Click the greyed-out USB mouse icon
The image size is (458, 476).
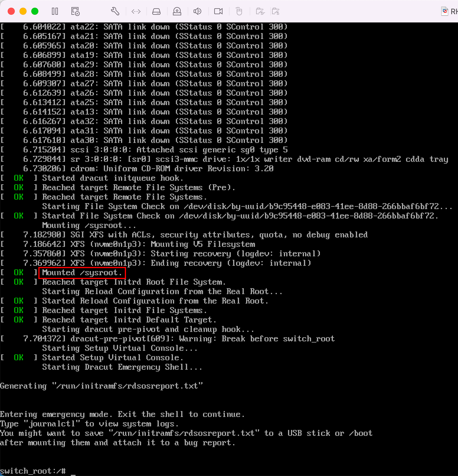click(x=239, y=12)
